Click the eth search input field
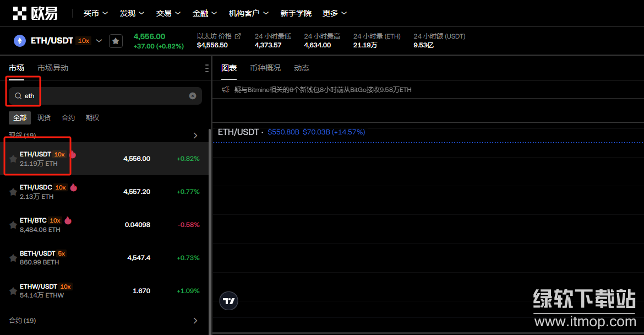 (x=105, y=96)
